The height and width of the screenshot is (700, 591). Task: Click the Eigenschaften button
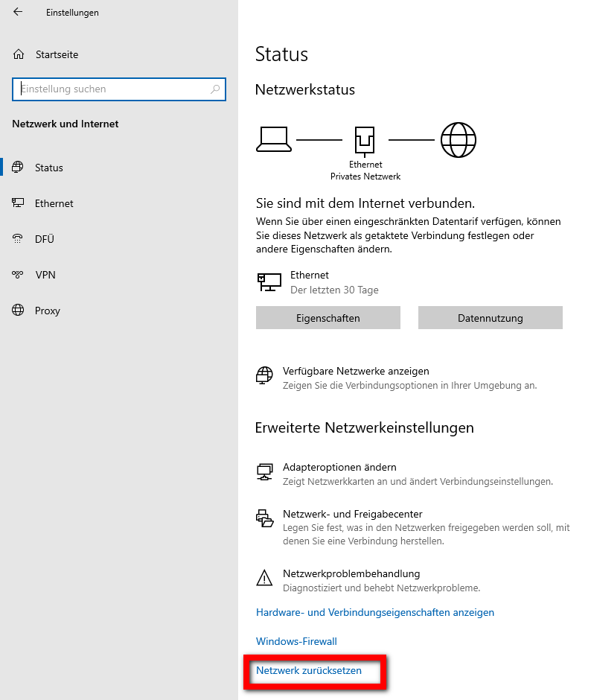point(328,318)
